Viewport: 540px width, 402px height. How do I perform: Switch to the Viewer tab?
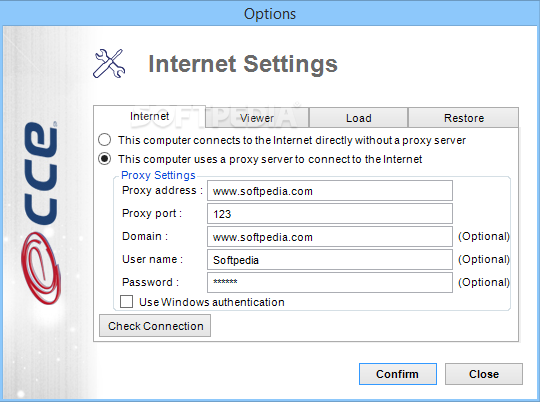pyautogui.click(x=257, y=118)
